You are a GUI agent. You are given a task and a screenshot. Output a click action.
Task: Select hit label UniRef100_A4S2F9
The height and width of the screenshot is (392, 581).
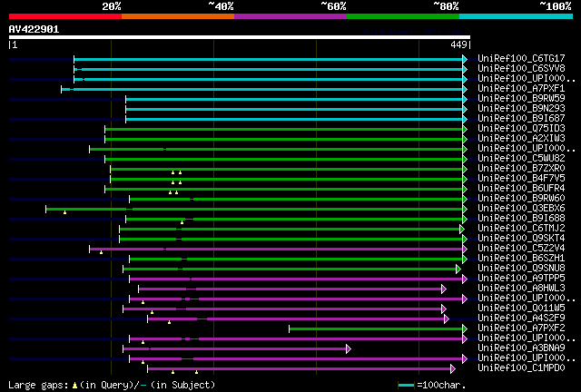tap(521, 318)
